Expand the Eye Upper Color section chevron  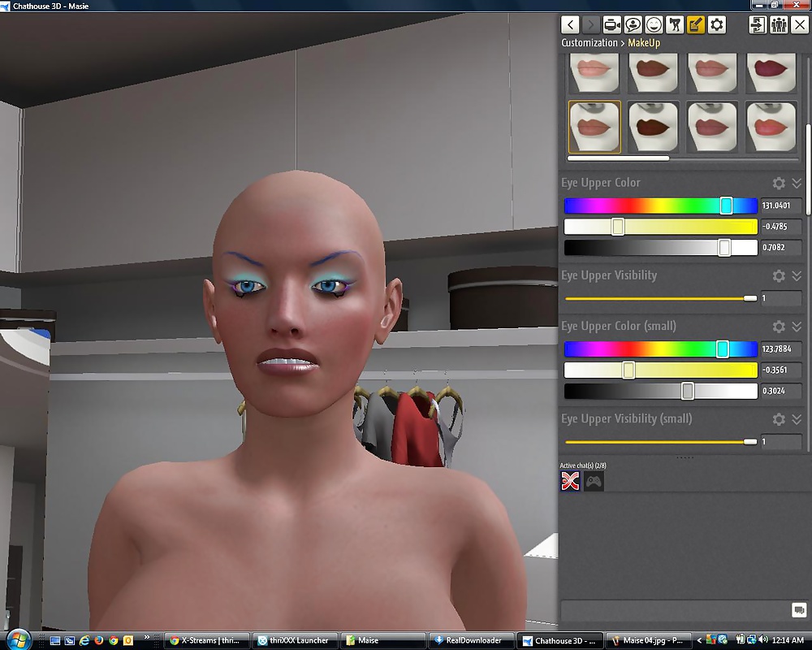(797, 184)
